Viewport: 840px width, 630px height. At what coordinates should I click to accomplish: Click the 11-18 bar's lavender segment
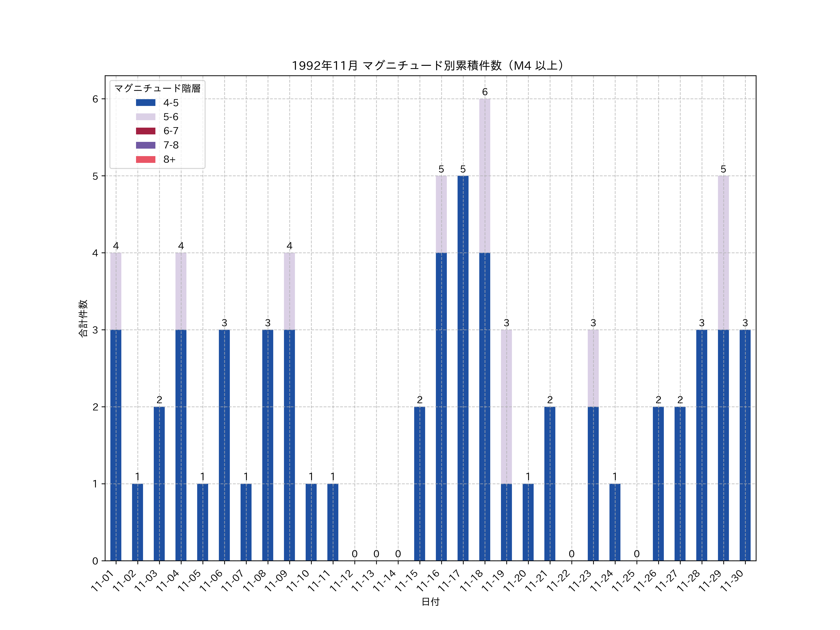point(485,175)
